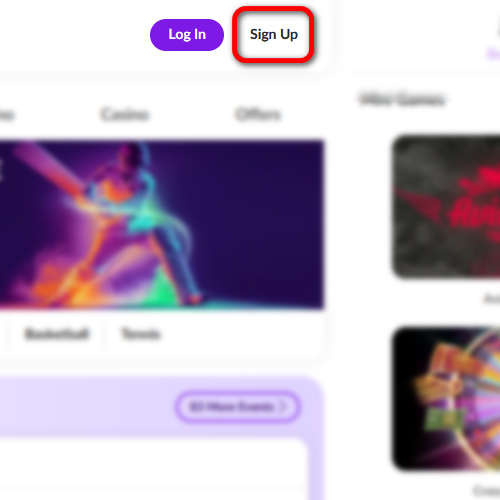Click the title below the wheel game
Viewport: 500px width, 500px height.
pyautogui.click(x=487, y=490)
